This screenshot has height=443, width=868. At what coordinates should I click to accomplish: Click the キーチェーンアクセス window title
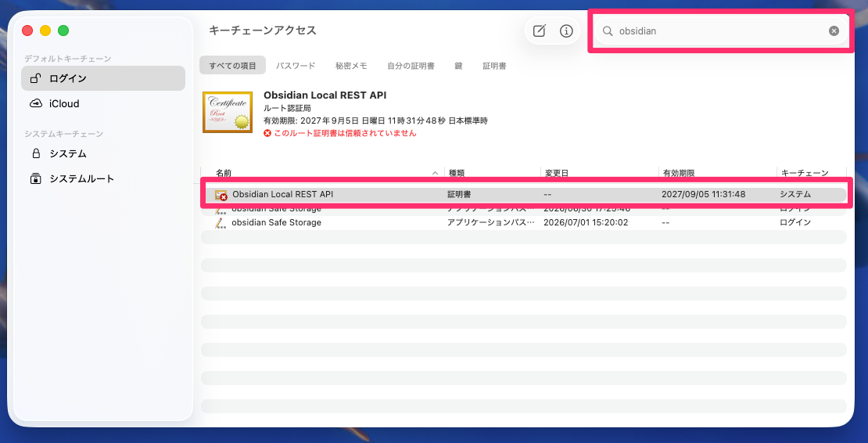pyautogui.click(x=263, y=31)
